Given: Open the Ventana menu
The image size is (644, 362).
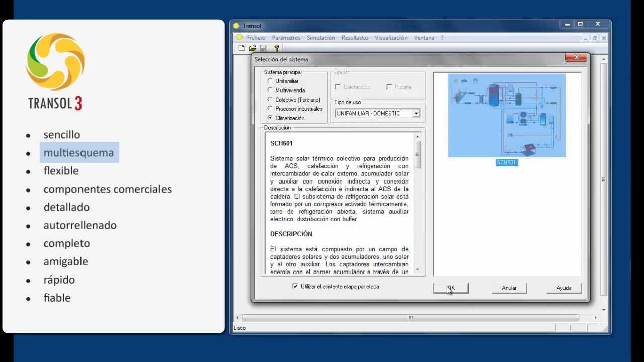Looking at the screenshot, I should point(424,38).
